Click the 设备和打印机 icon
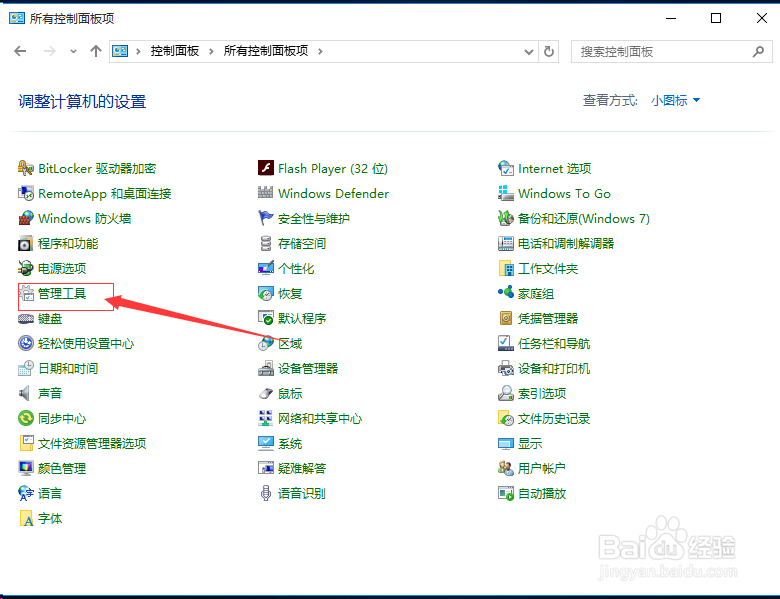 tap(506, 368)
